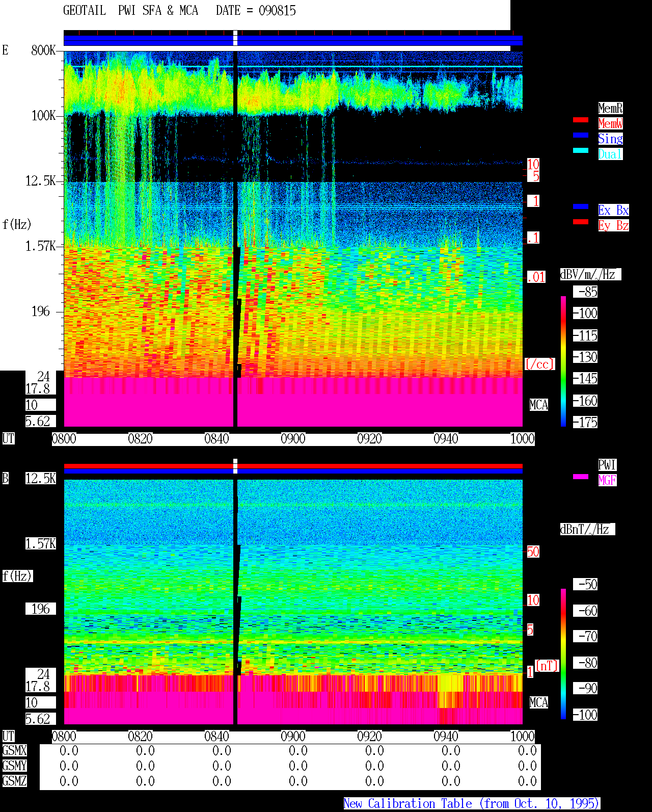
Task: Click the blue swatch beside Sing
Action: pyautogui.click(x=581, y=135)
